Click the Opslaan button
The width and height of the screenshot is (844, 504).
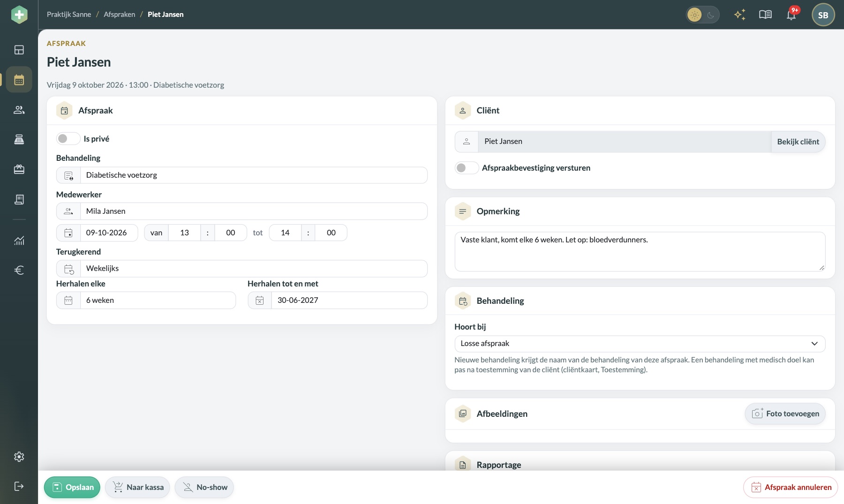[x=72, y=488]
